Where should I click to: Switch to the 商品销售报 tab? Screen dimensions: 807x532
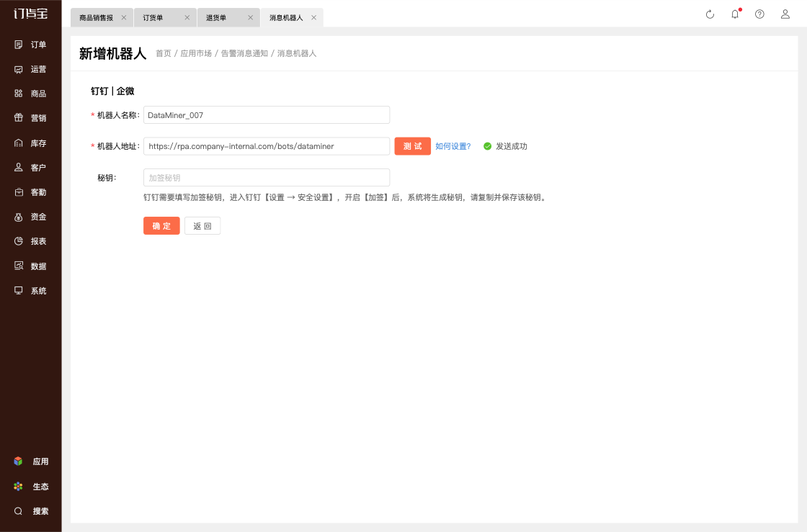coord(96,18)
